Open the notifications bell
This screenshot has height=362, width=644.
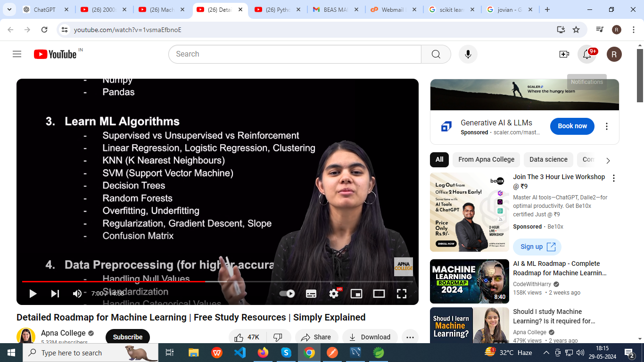[587, 54]
